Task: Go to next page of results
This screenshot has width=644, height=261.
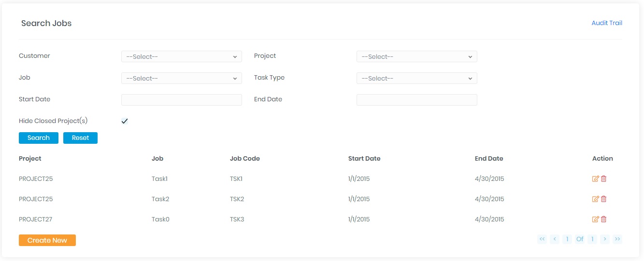Action: click(x=605, y=239)
